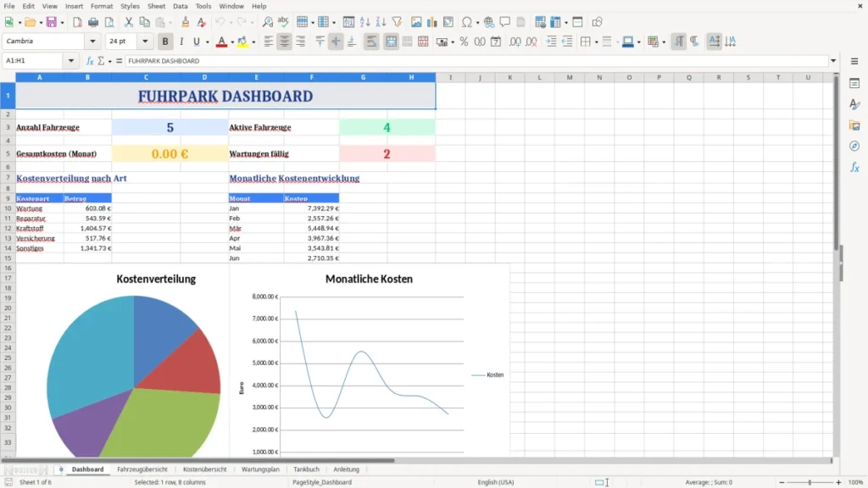Viewport: 868px width, 488px height.
Task: Click the formula input line FUHRPARK DASHBOARD
Action: 476,61
